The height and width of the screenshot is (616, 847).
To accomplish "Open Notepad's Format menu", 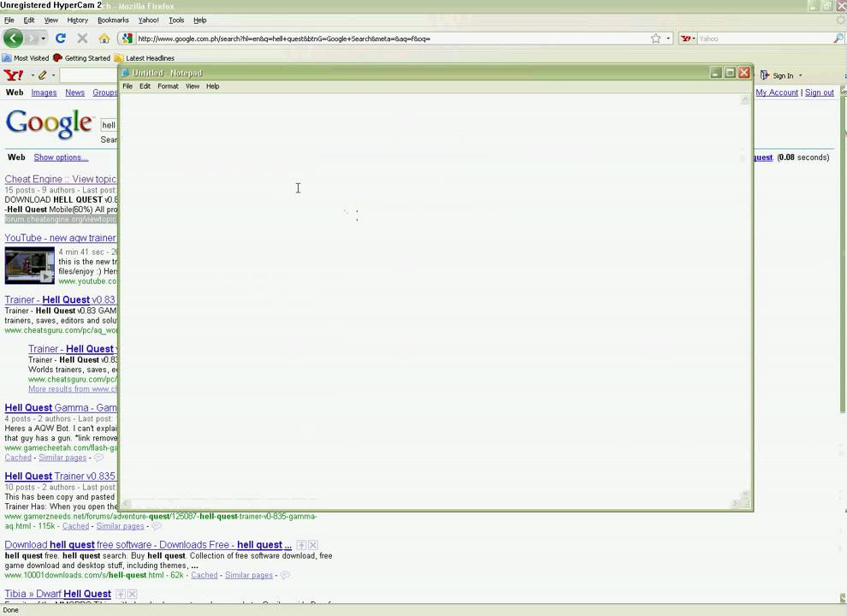I will click(168, 86).
